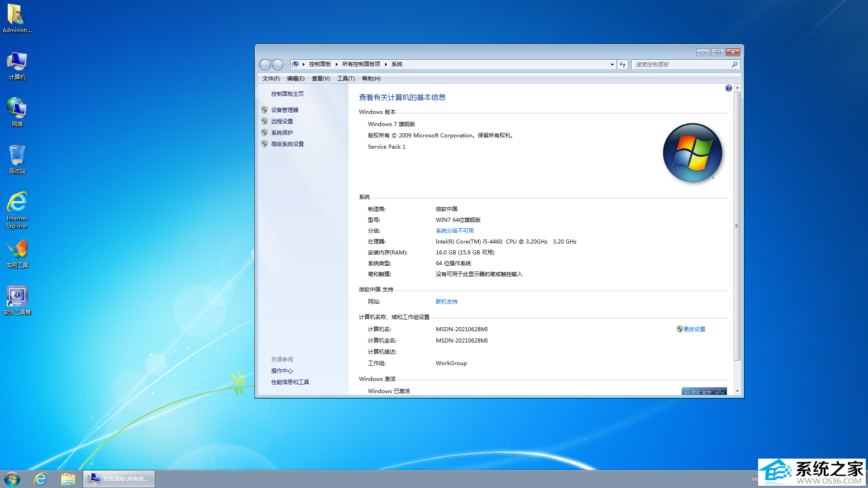Click 系统 breadcrumb in address bar
The width and height of the screenshot is (868, 488).
(397, 64)
